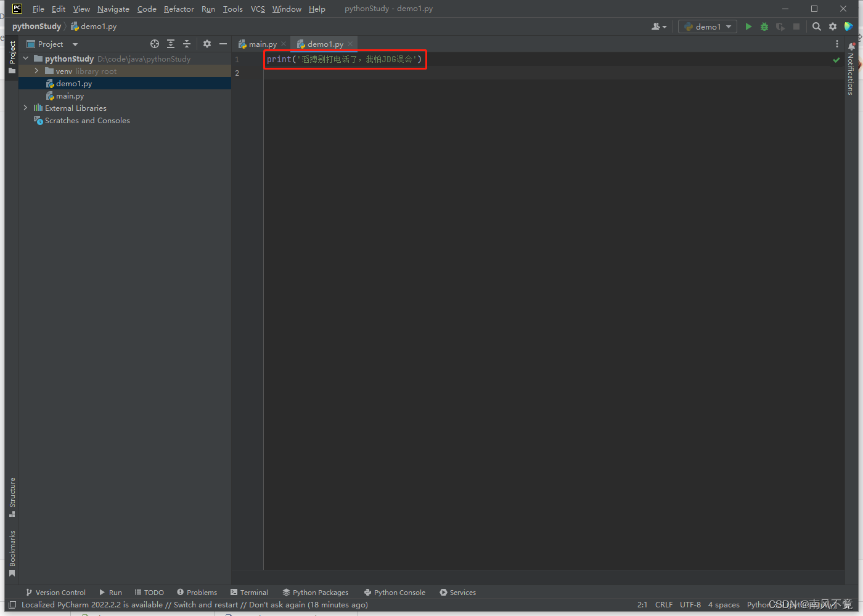Open Python Packages tool window
This screenshot has width=863, height=616.
tap(316, 593)
